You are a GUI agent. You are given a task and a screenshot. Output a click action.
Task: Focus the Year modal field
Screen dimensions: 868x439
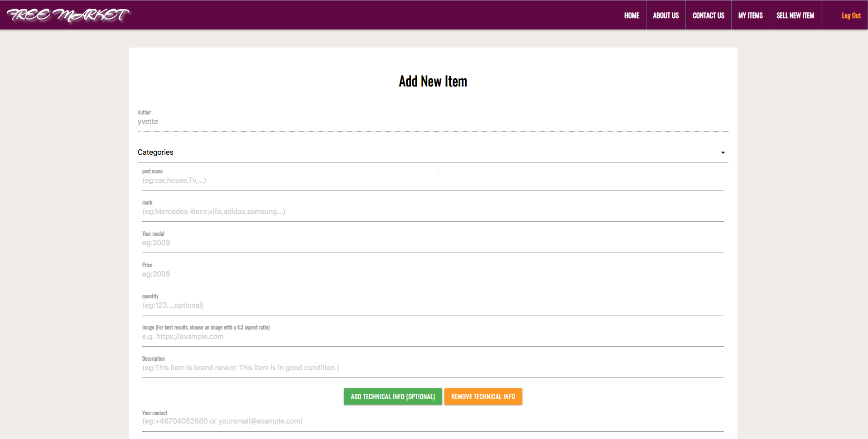click(433, 243)
